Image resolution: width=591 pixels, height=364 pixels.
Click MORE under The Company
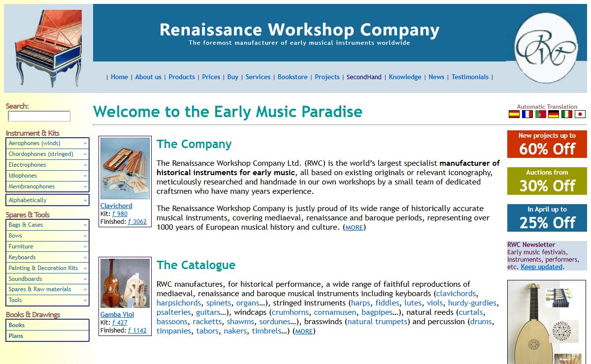tap(354, 228)
